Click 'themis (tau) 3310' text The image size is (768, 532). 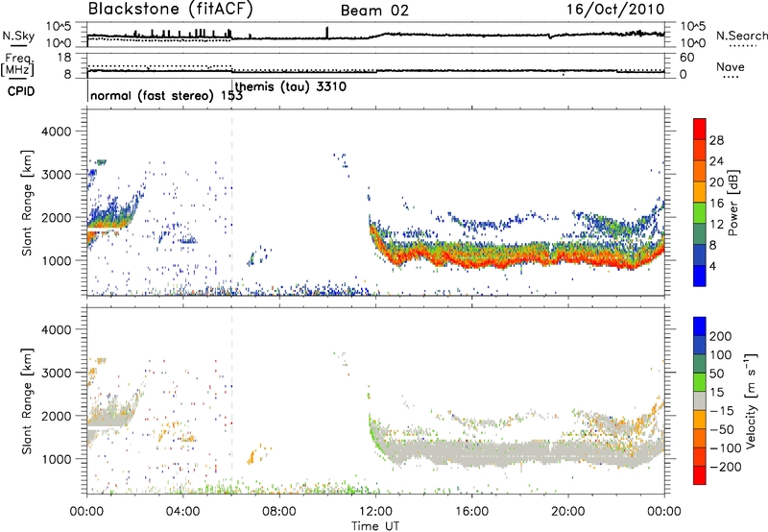(291, 87)
